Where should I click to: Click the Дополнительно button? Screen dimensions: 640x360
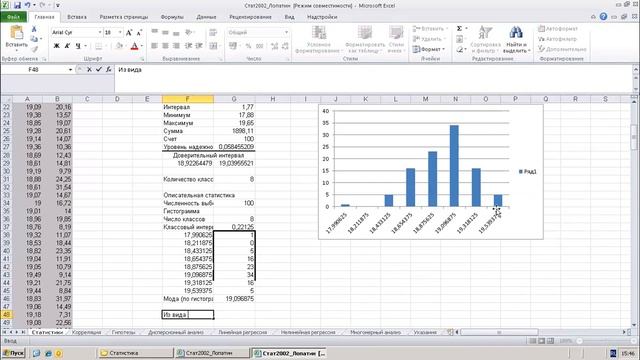pyautogui.click(x=562, y=49)
